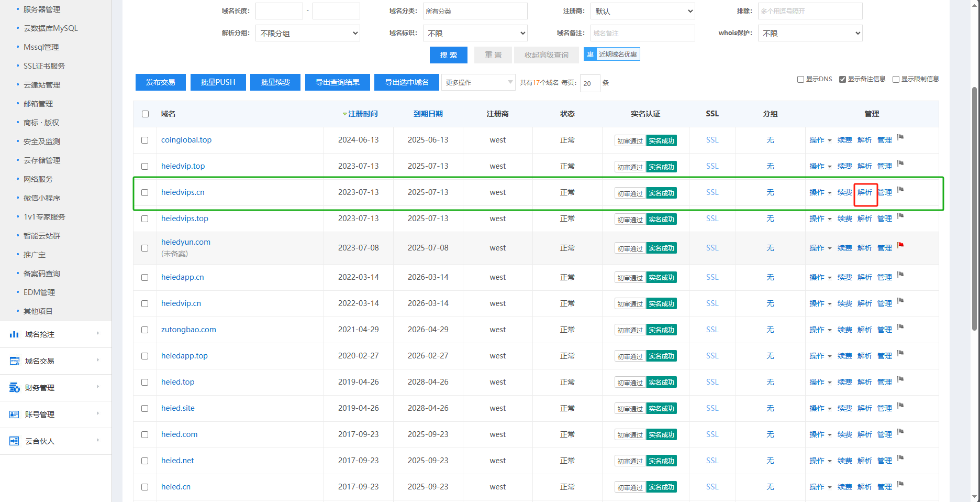Toggle the select-all checkbox in table header
980x502 pixels.
click(x=145, y=114)
